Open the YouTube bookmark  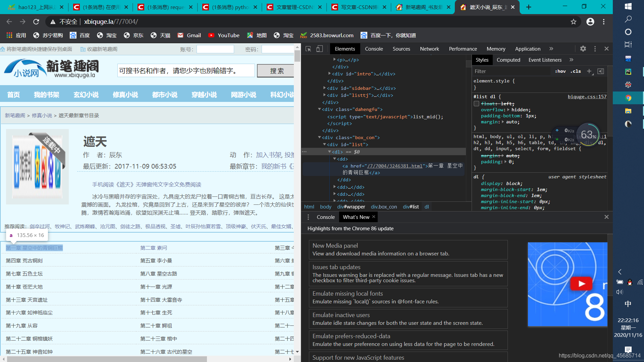(x=224, y=36)
